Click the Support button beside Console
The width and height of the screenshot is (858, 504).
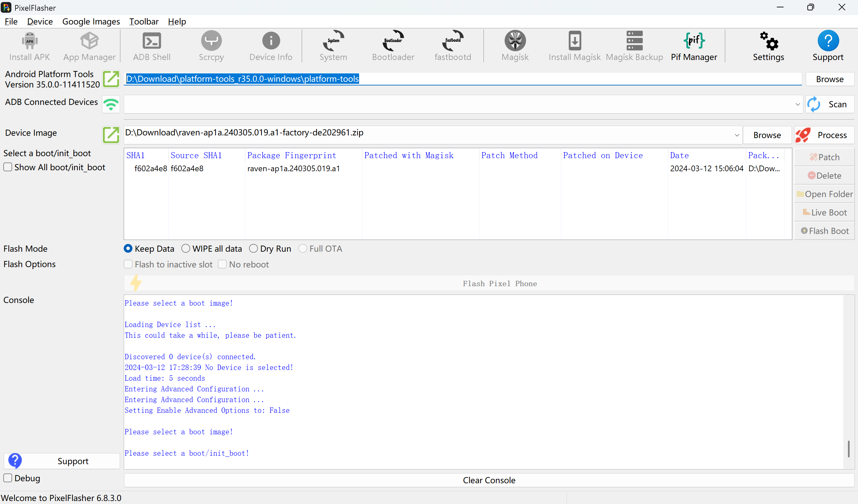pyautogui.click(x=62, y=461)
